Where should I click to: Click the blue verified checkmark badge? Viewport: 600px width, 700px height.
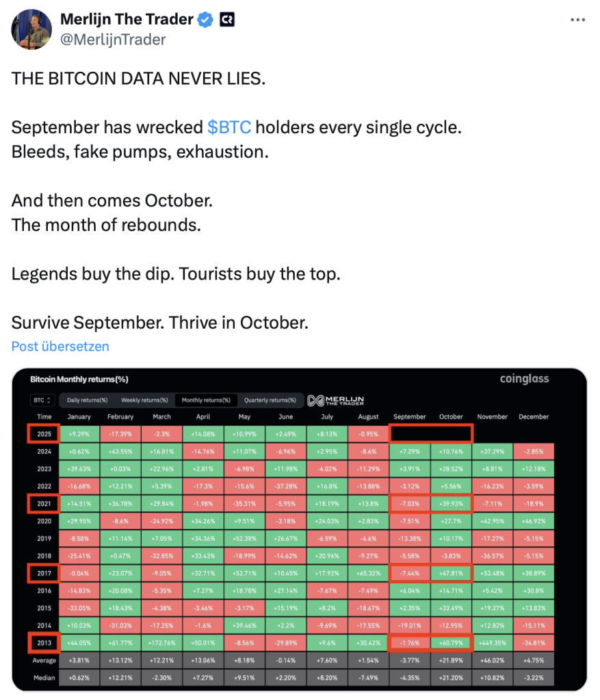205,20
